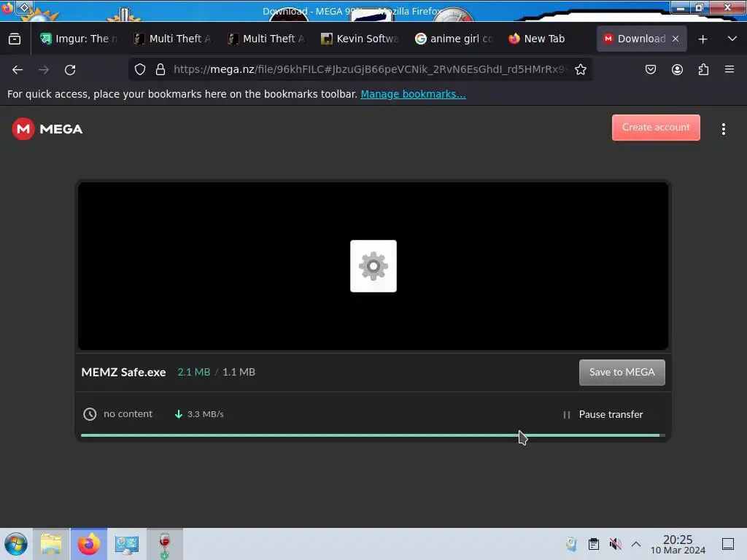Image resolution: width=747 pixels, height=560 pixels.
Task: Pause the file transfer
Action: click(x=603, y=415)
